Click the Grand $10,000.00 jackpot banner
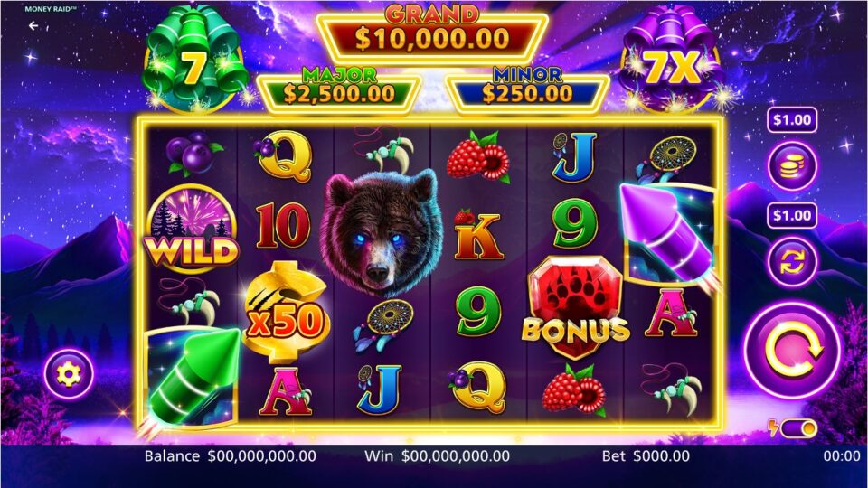Screen dimensions: 868x488 coord(432,33)
